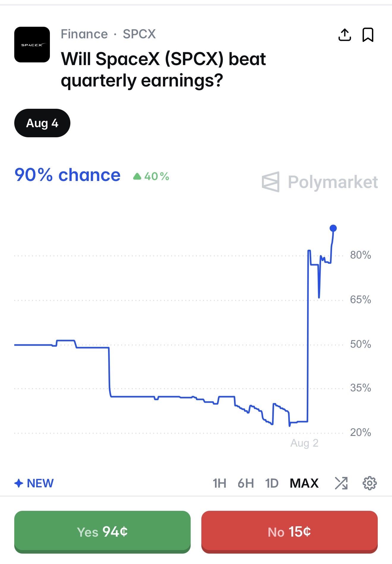The height and width of the screenshot is (564, 392).
Task: Tap the green up-triangle change indicator
Action: (137, 177)
